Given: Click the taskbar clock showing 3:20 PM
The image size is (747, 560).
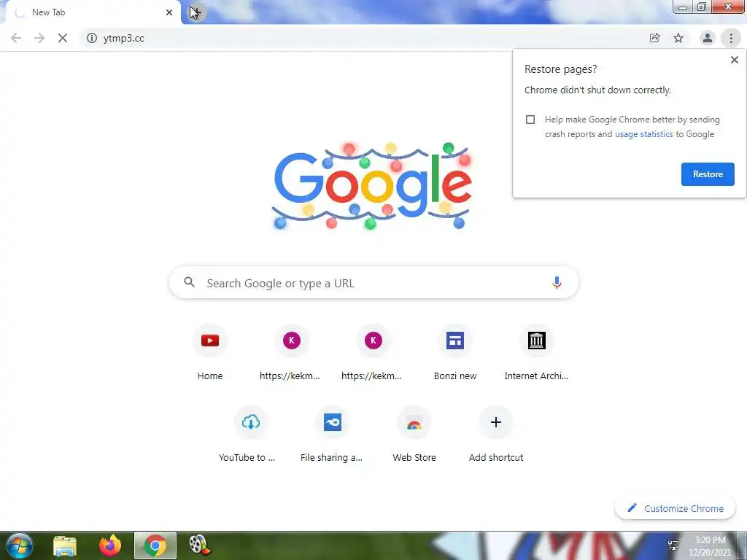Looking at the screenshot, I should (x=710, y=546).
